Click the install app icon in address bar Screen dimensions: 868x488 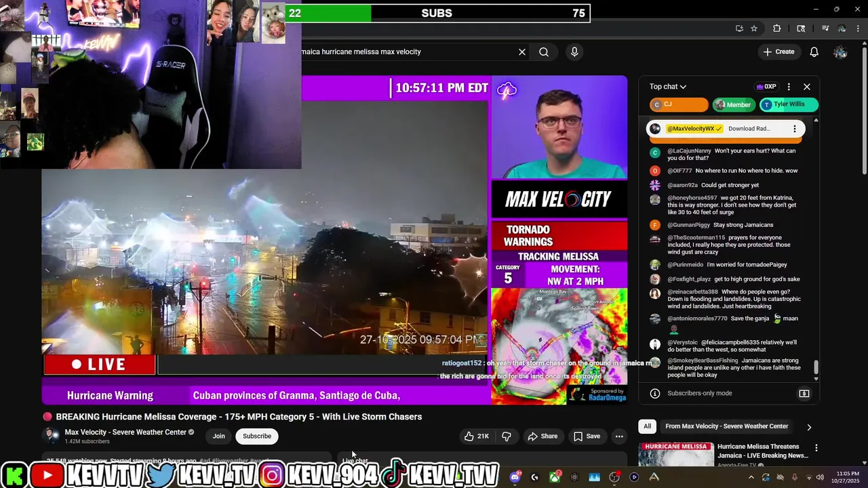tap(739, 28)
